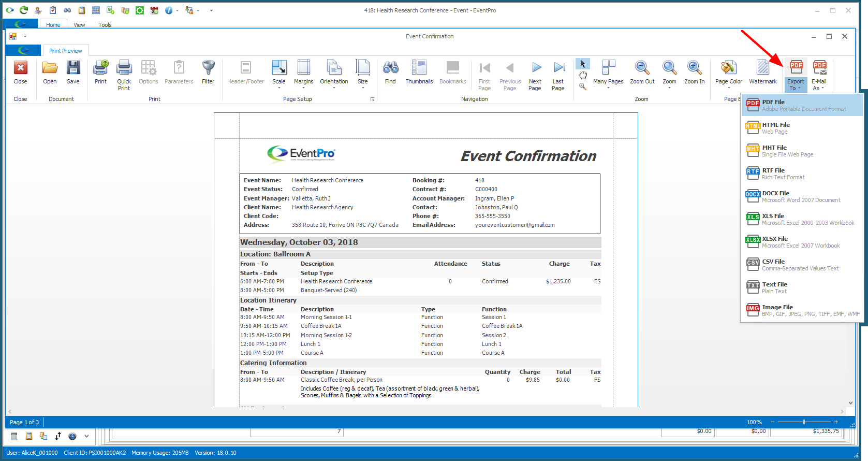Click the binoculars icon in main title bar
868x461 pixels.
point(67,10)
